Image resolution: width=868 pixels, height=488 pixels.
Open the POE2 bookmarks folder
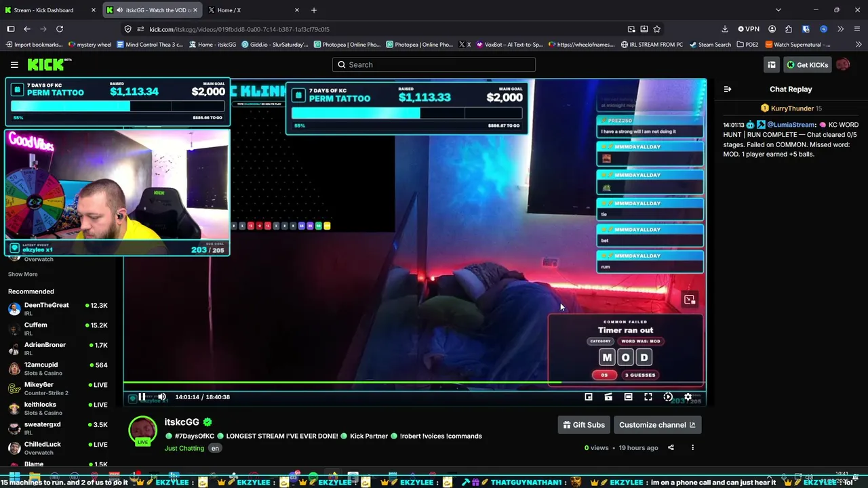pos(747,45)
